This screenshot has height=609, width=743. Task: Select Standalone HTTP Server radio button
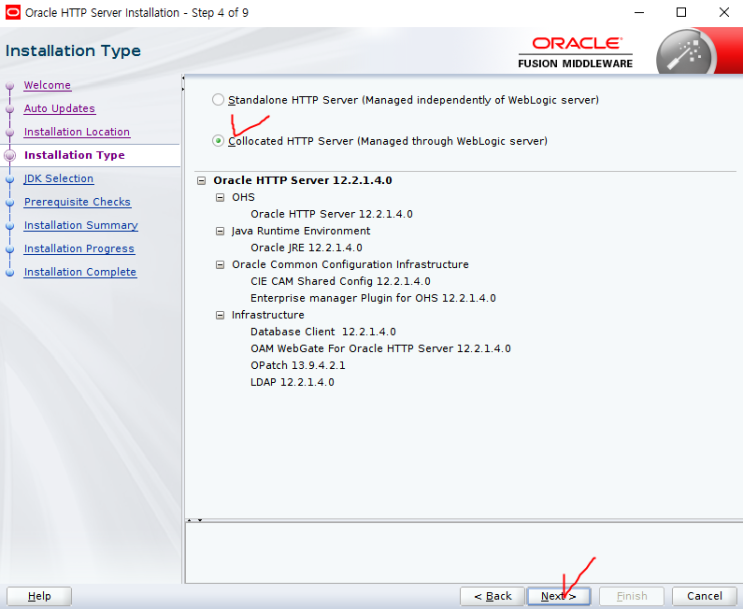[x=218, y=100]
